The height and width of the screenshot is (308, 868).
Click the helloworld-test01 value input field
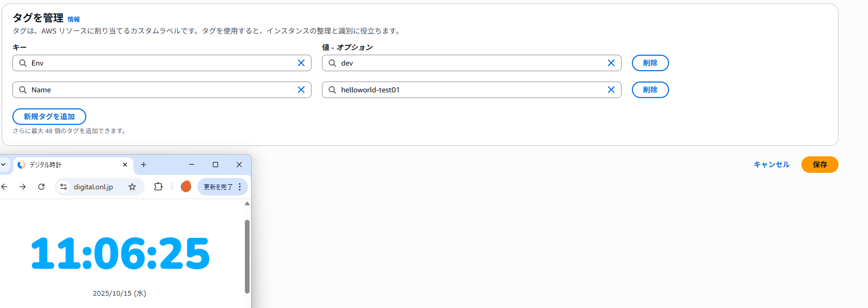(471, 90)
